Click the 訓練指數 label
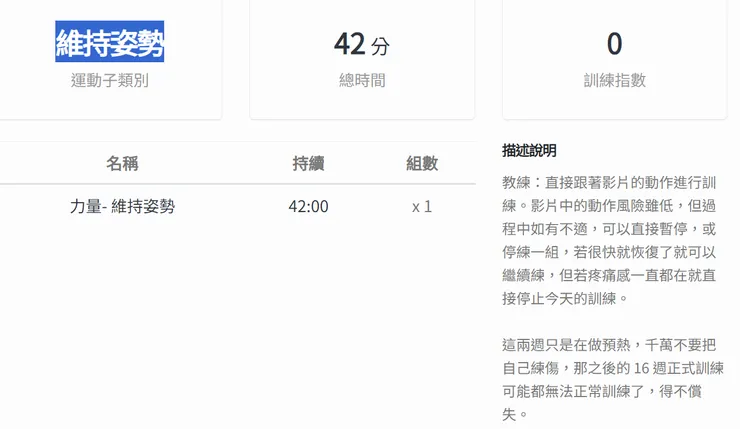Image resolution: width=740 pixels, height=429 pixels. (x=614, y=80)
